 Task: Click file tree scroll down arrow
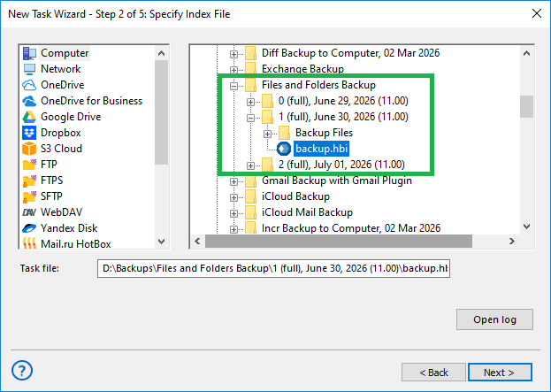(526, 227)
